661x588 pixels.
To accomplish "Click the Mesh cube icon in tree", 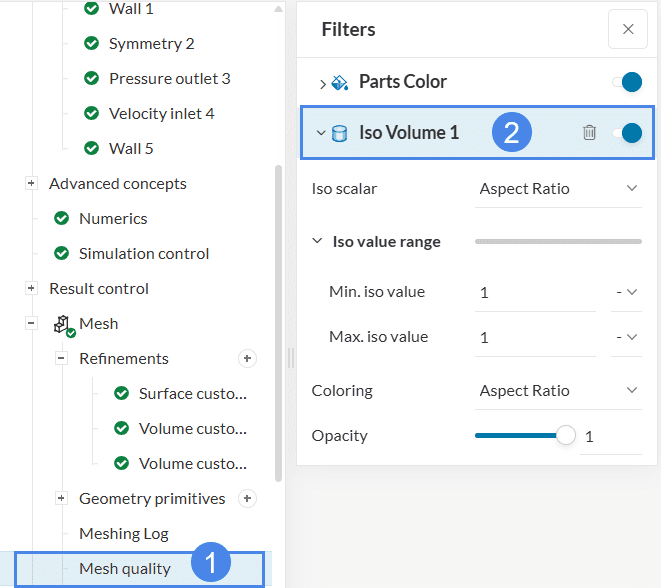I will click(64, 324).
